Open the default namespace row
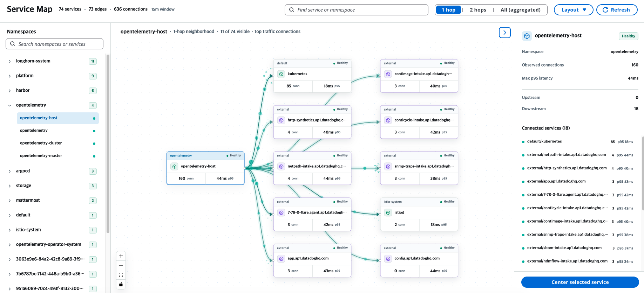 [53, 215]
